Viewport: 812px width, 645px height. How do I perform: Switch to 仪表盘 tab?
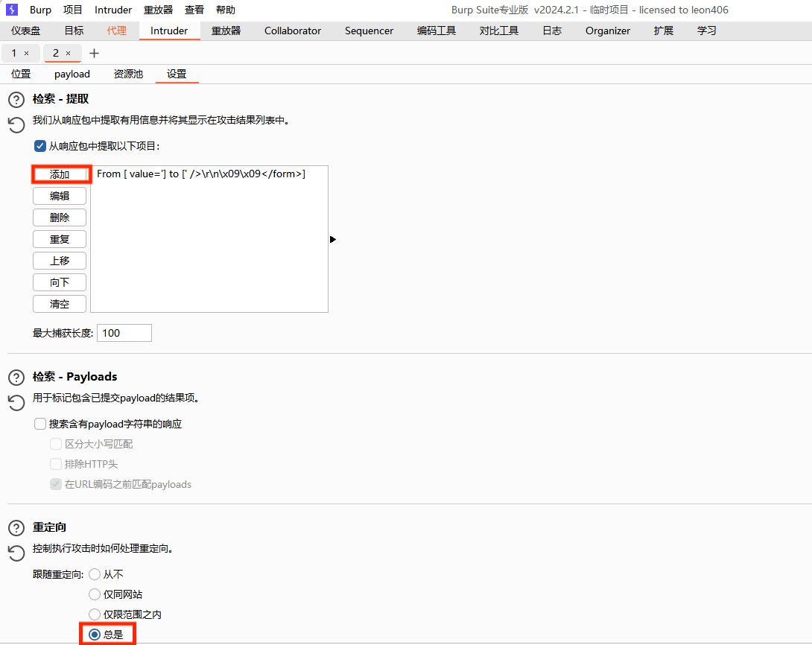click(25, 31)
